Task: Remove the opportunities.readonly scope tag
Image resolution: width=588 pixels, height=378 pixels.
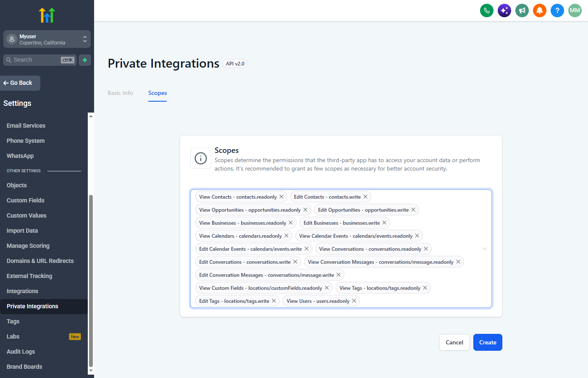Action: (305, 210)
